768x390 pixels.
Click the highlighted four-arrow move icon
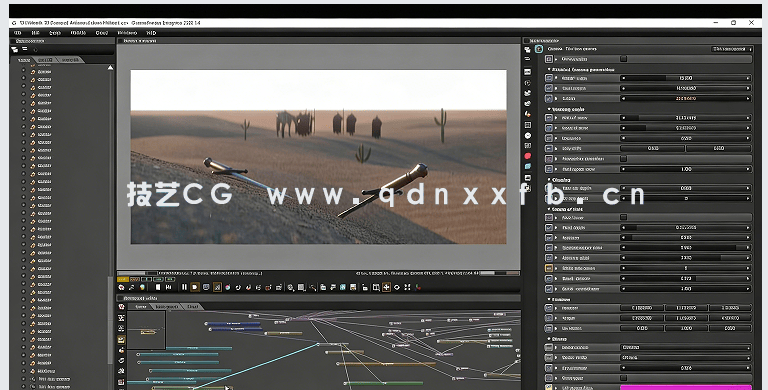click(386, 288)
